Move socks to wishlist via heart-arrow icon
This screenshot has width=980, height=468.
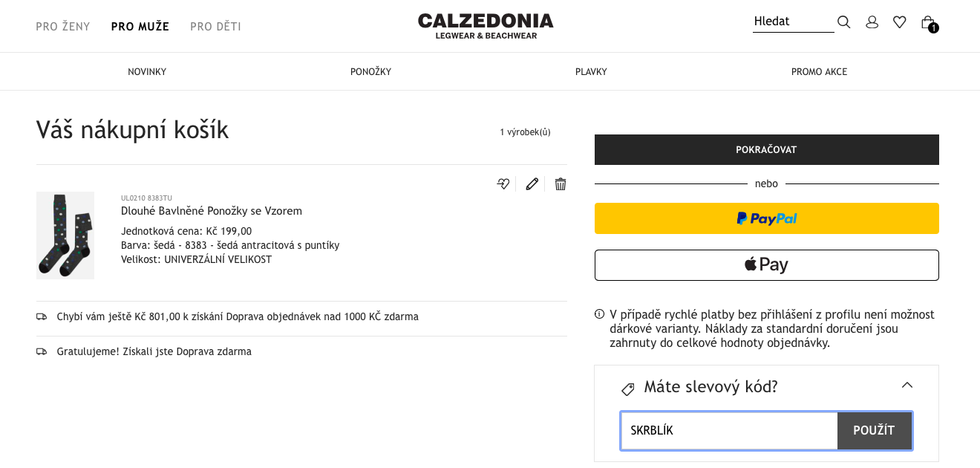pos(504,183)
